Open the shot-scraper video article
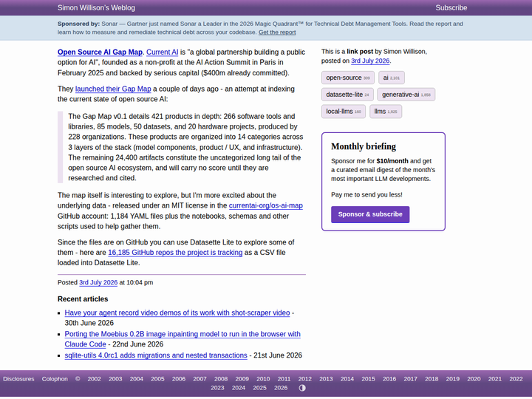The image size is (532, 399). point(177,313)
